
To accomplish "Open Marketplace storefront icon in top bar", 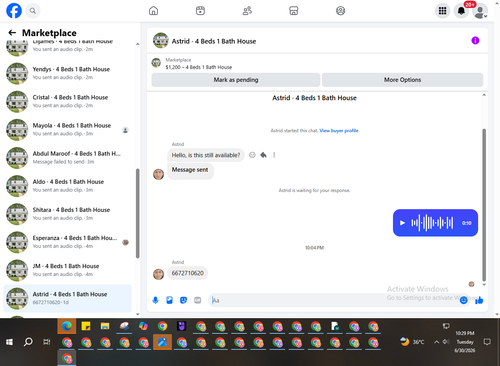I will [x=294, y=11].
